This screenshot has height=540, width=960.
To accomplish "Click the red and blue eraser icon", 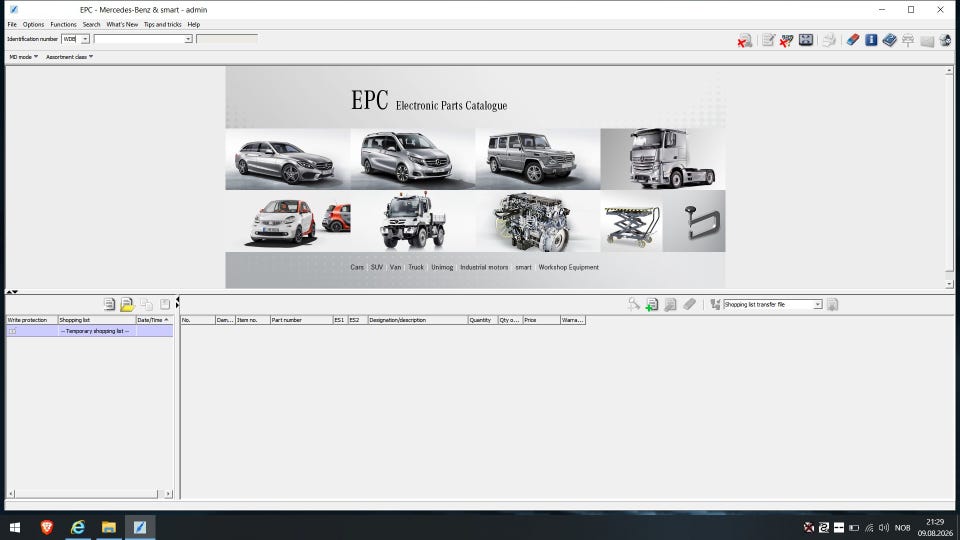I will pyautogui.click(x=853, y=40).
